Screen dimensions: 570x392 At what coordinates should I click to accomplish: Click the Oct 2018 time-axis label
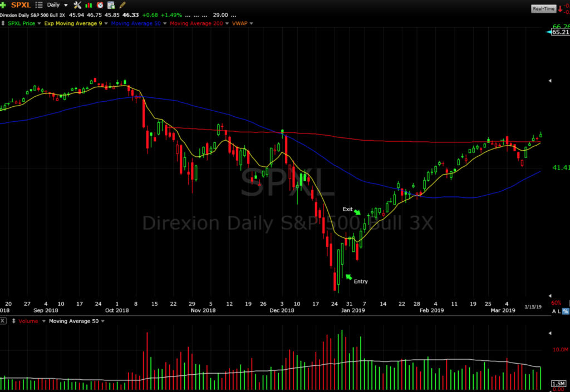point(117,310)
